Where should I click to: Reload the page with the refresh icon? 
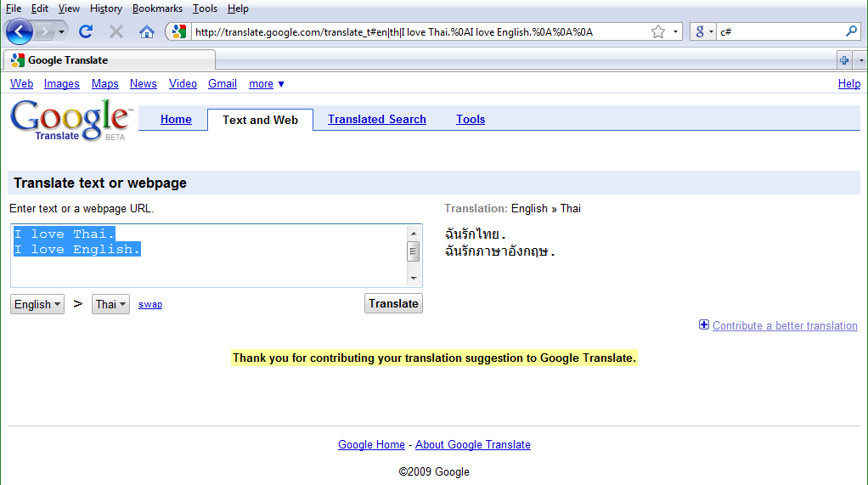coord(86,31)
